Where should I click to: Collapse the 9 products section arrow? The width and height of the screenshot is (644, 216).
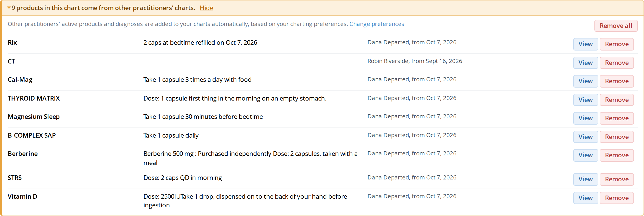(9, 8)
